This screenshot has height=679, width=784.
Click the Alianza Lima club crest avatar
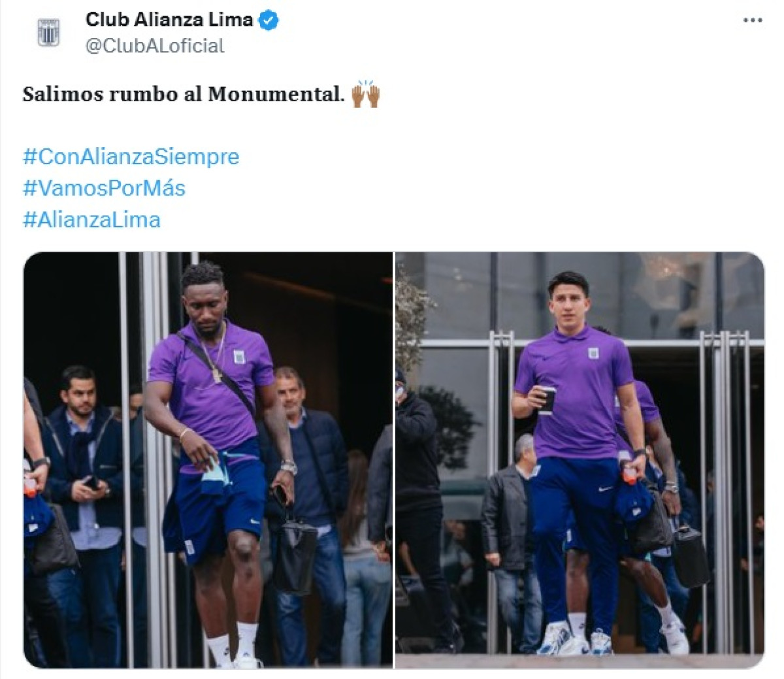pos(48,33)
